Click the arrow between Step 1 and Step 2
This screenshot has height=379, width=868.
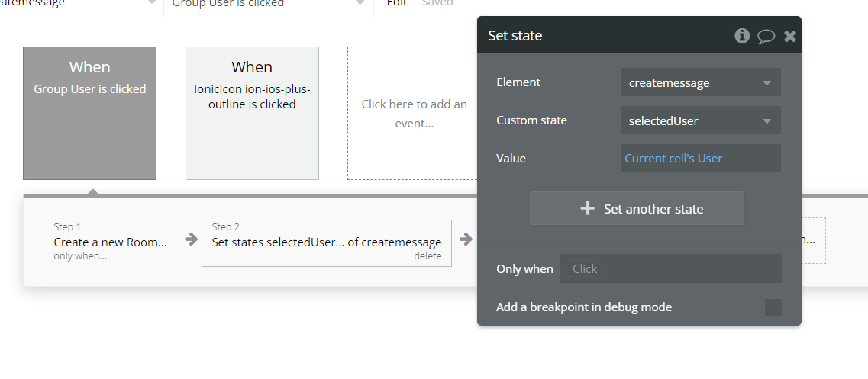(191, 240)
